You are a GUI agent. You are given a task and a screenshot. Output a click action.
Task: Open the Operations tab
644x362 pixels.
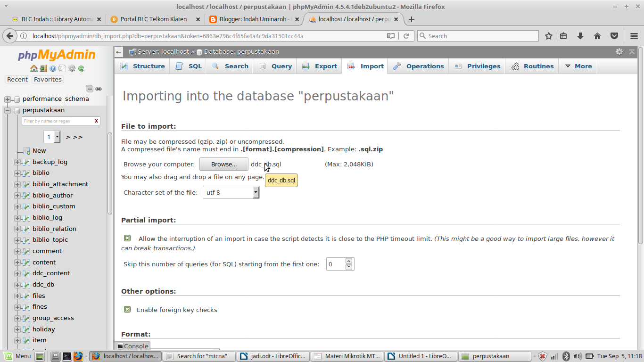click(418, 66)
